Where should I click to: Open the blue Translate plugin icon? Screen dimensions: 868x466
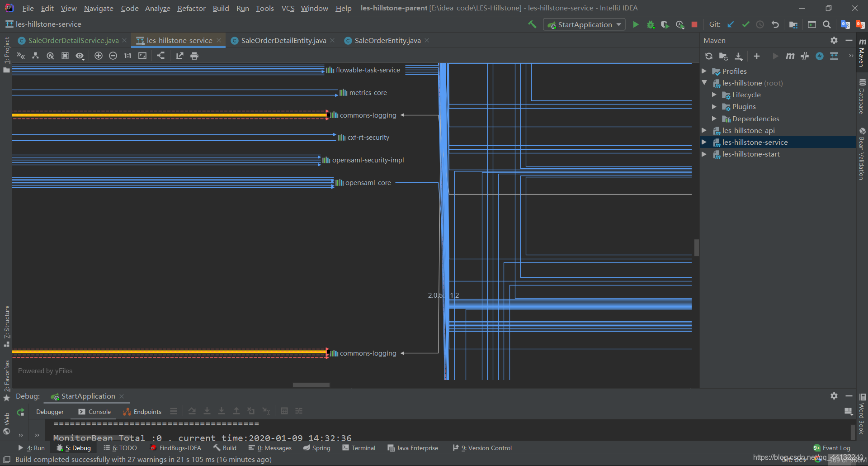tap(845, 24)
